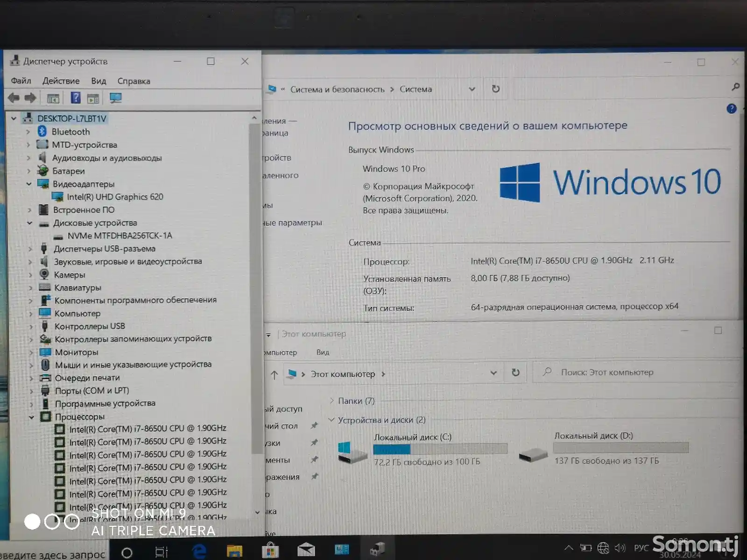This screenshot has width=747, height=560.
Task: Open address history dropdown in Этот компьютер window
Action: (x=493, y=373)
